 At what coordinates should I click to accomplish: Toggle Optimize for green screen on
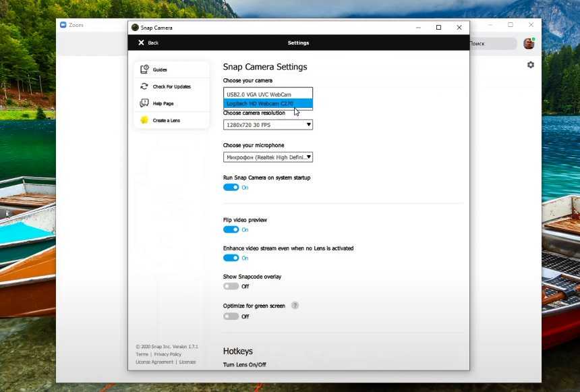[x=231, y=316]
